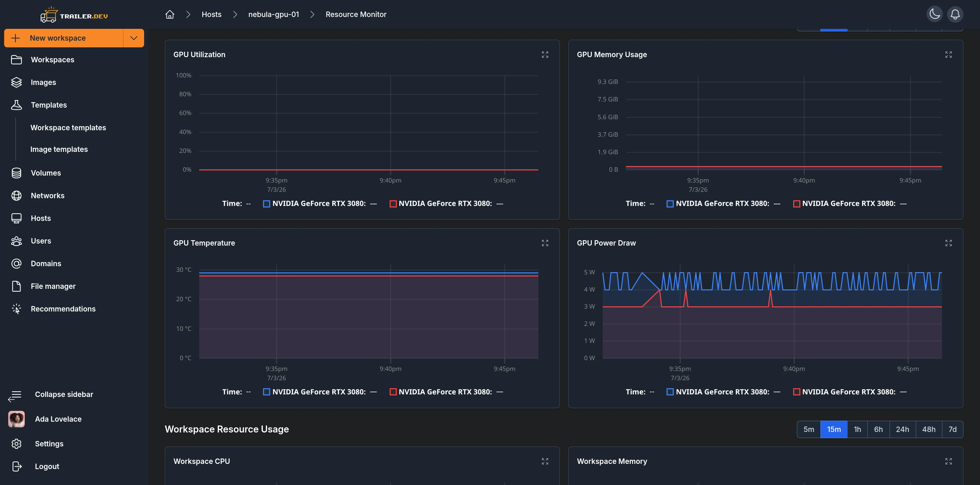
Task: Toggle blue RTX 3080 series in GPU Power Draw
Action: [x=723, y=392]
